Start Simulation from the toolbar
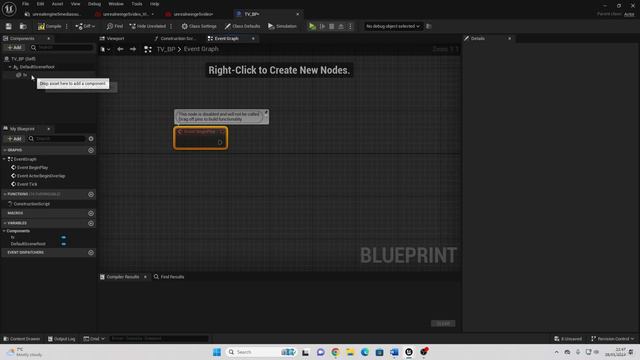The image size is (640, 360). 282,26
